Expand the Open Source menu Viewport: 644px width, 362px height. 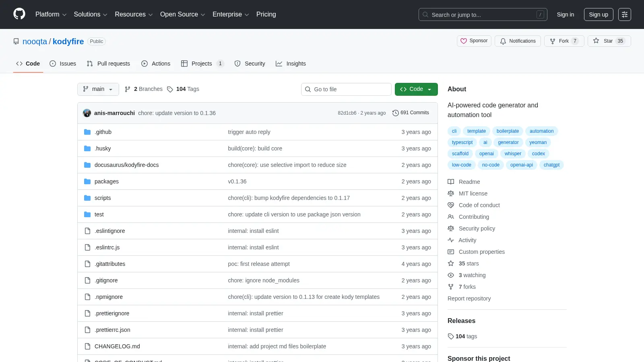pyautogui.click(x=183, y=14)
